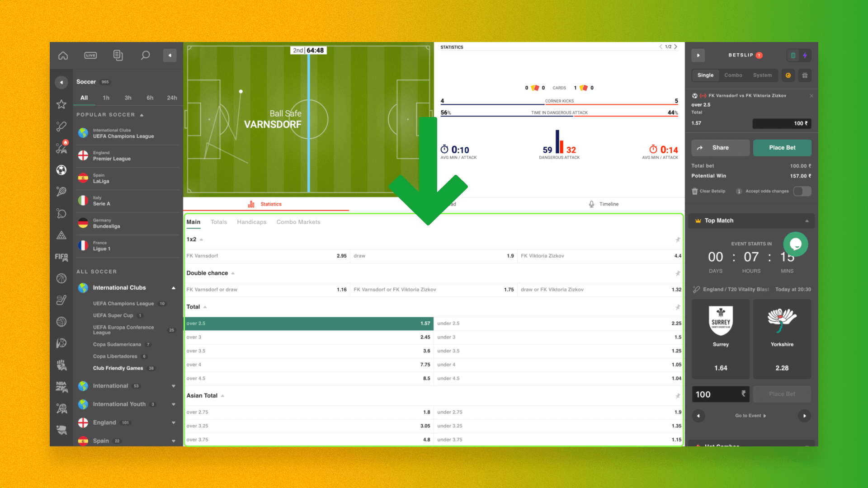Screen dimensions: 868x488
Task: Input bet amount field value
Action: (x=782, y=123)
